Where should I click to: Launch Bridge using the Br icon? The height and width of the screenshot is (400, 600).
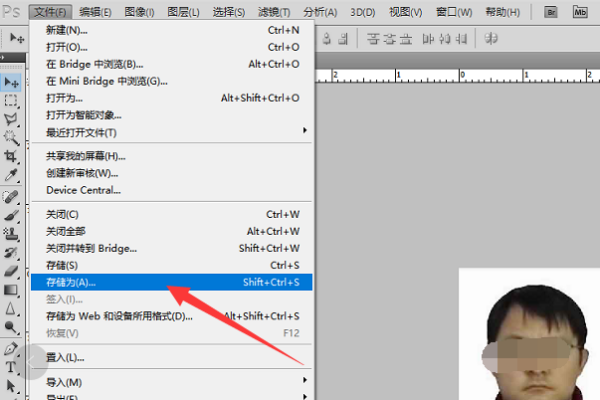click(x=550, y=12)
